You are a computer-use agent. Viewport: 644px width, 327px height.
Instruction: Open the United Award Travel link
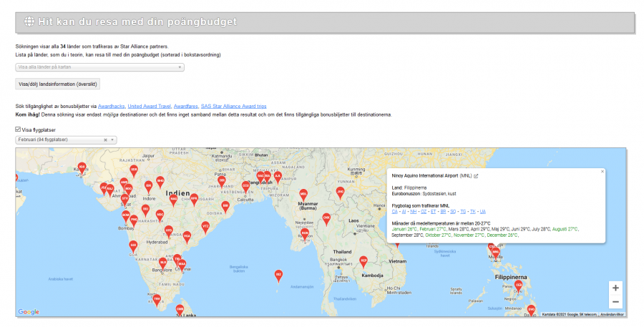pos(149,106)
